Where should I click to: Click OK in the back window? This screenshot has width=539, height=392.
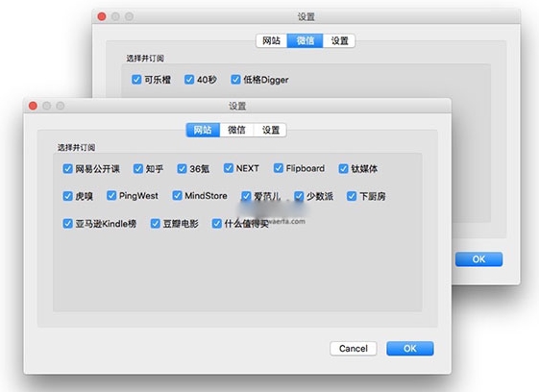tap(478, 259)
